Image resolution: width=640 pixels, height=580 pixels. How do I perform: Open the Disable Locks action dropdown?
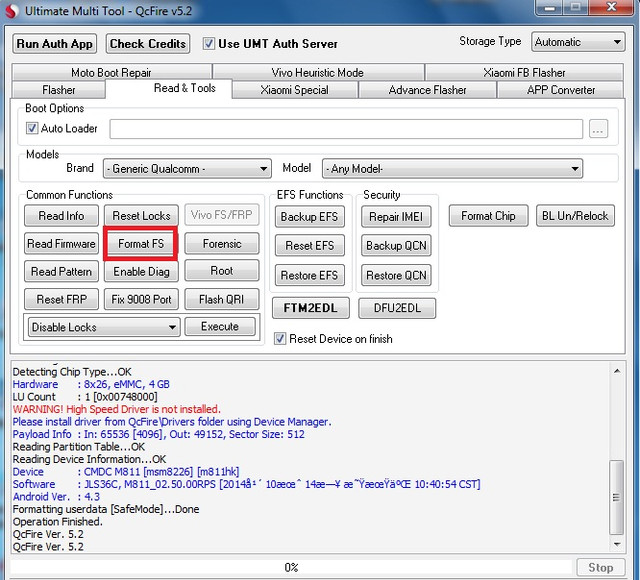(x=104, y=327)
